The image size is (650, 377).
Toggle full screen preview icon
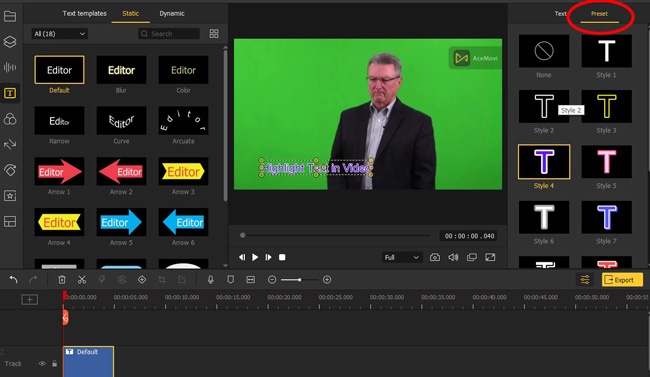(x=490, y=258)
